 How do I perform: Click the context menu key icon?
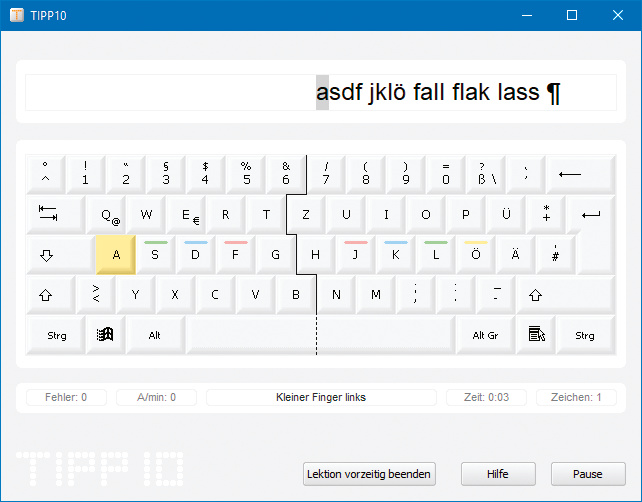(x=536, y=335)
